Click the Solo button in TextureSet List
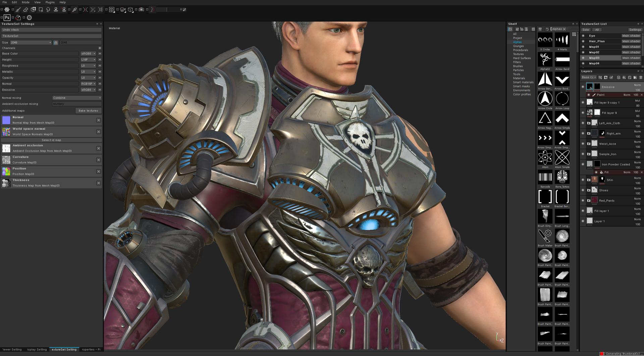 [x=586, y=30]
